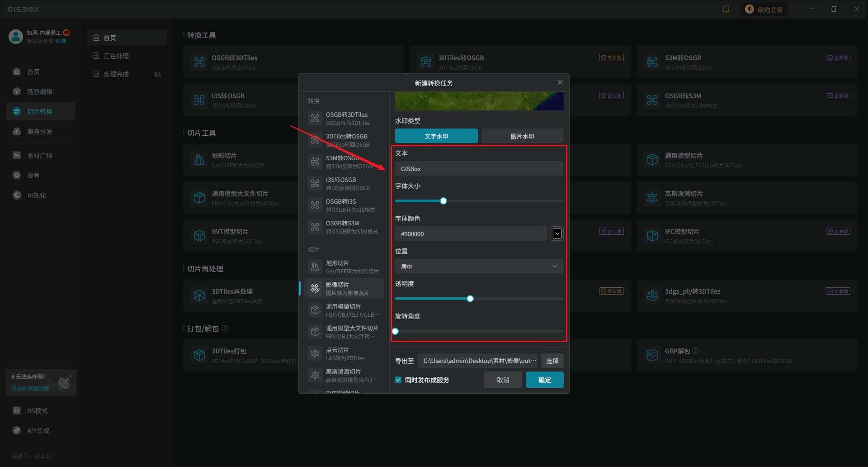
Task: Click the 61 count beside 处理完成
Action: [158, 74]
